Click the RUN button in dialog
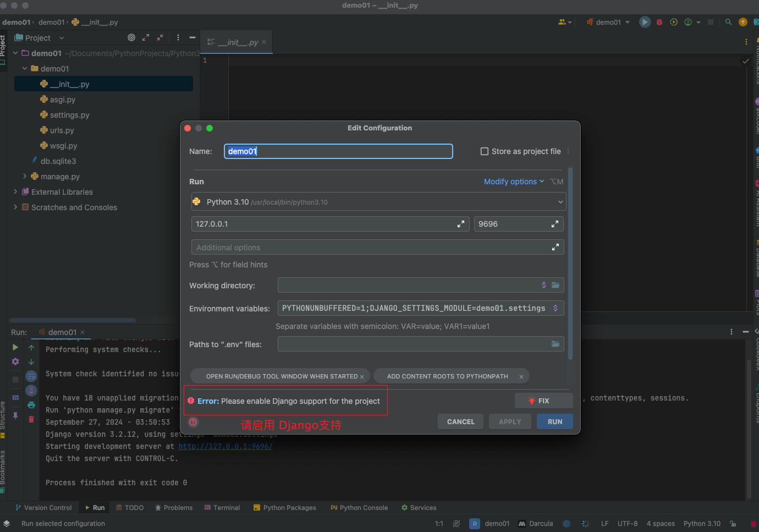The height and width of the screenshot is (532, 759). [555, 421]
